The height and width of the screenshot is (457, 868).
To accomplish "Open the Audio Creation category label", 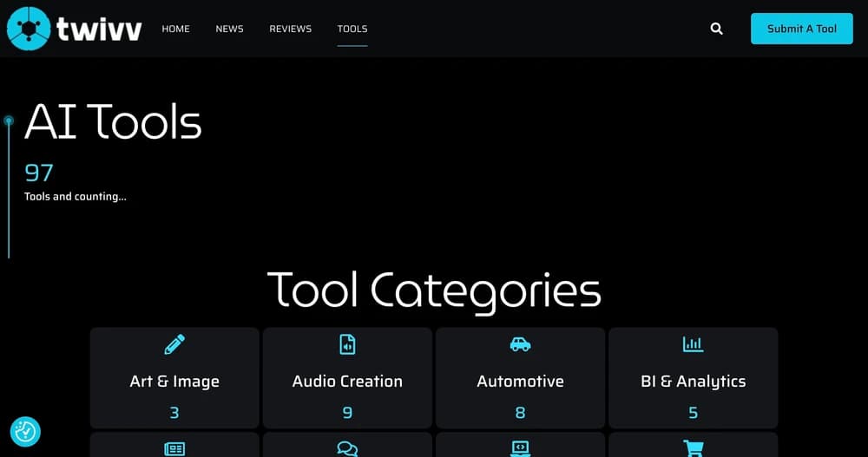I will point(348,382).
